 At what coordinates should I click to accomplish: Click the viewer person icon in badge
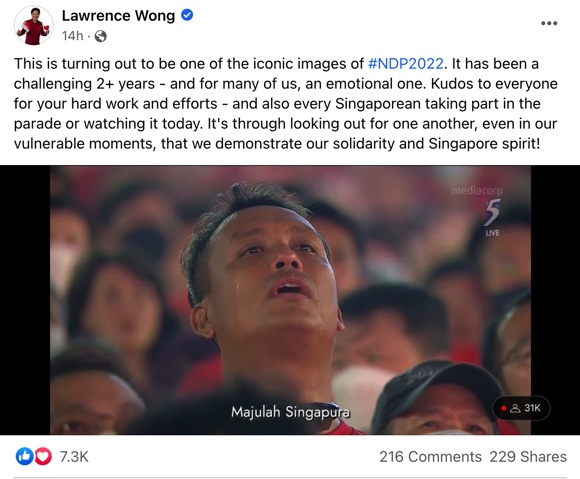[515, 408]
